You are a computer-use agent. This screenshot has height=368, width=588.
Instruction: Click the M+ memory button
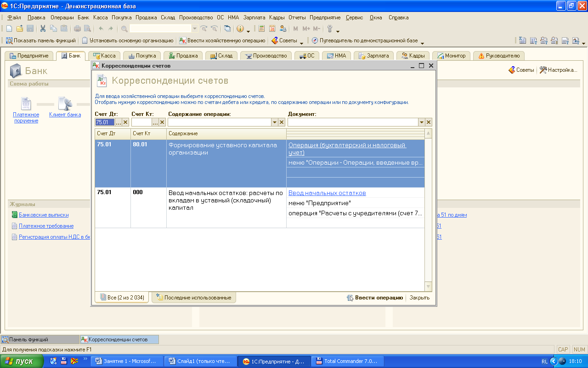tap(306, 29)
